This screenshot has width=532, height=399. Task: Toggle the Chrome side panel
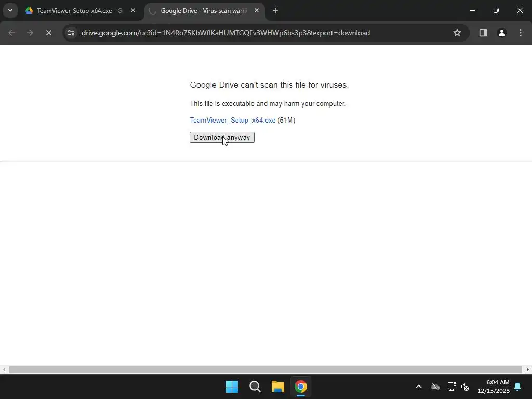[x=483, y=33]
